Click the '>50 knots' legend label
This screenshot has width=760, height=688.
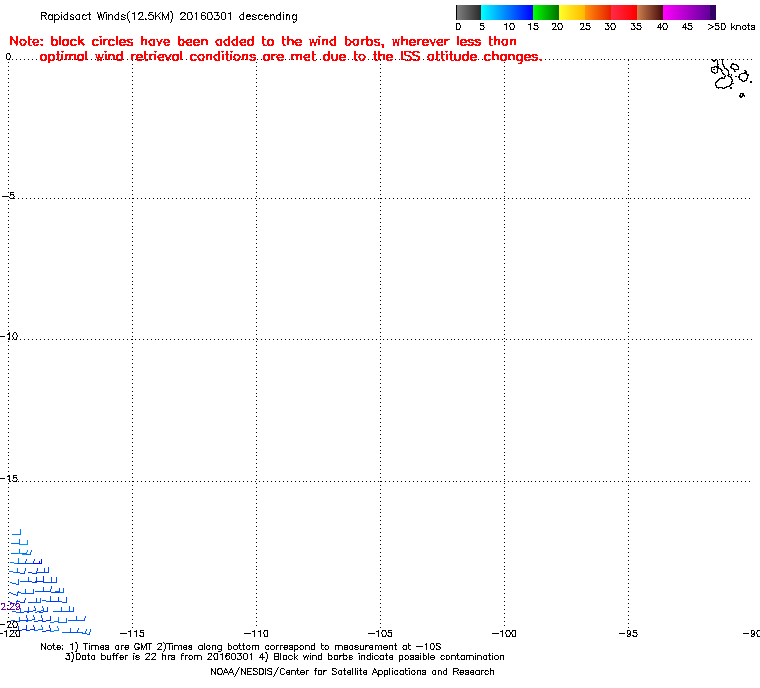pos(731,27)
